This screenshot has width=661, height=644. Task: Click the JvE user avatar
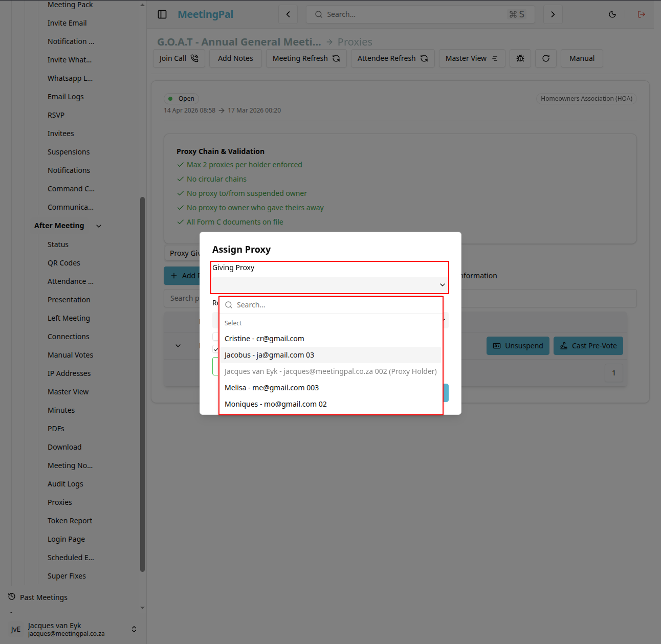[x=16, y=629]
